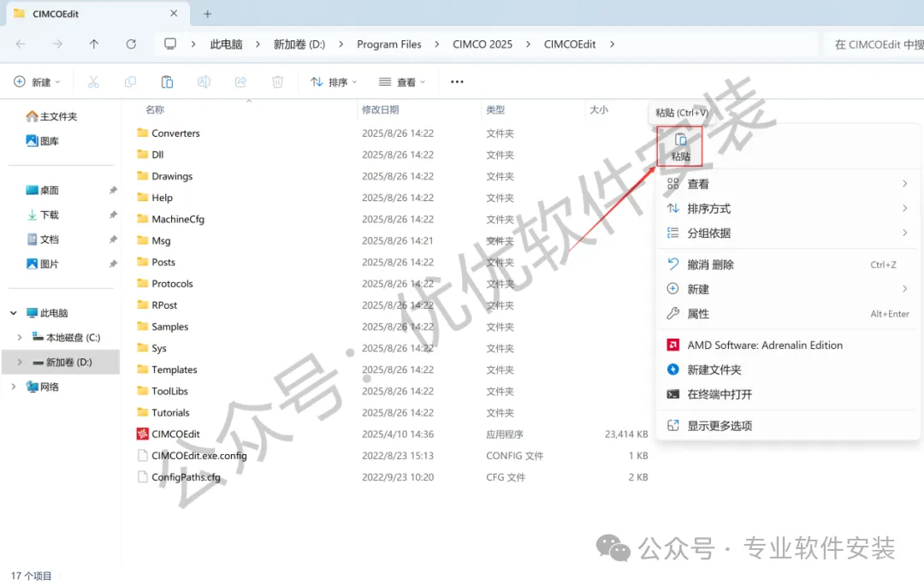Expand 新加卷 (D:) tree node

[20, 362]
